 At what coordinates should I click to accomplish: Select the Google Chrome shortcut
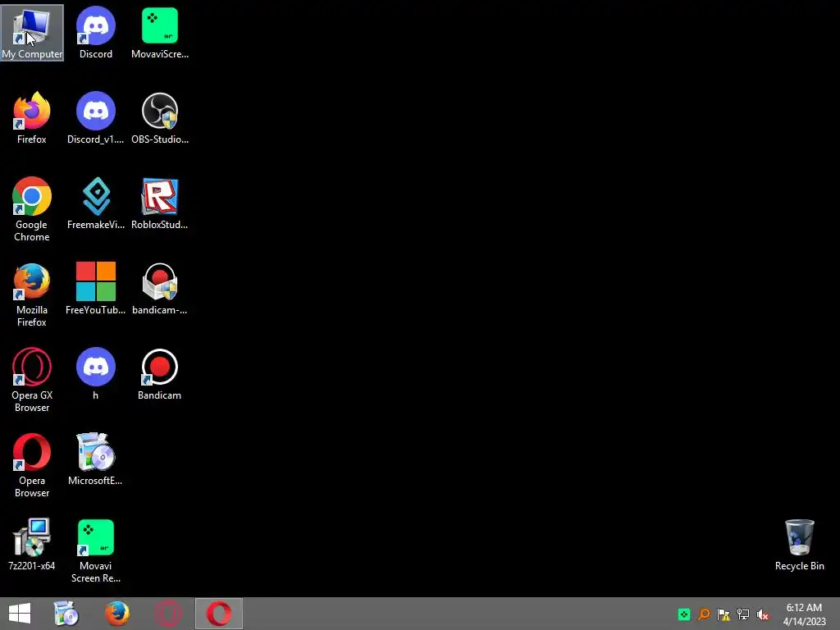(32, 209)
